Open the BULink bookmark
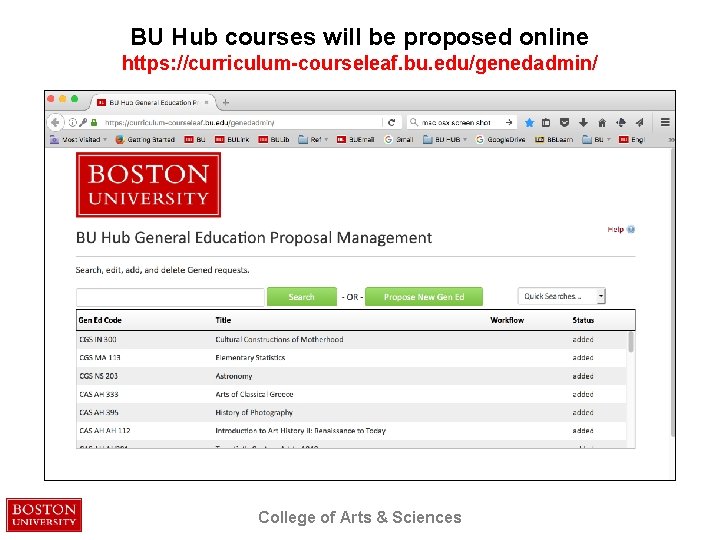 pos(232,140)
